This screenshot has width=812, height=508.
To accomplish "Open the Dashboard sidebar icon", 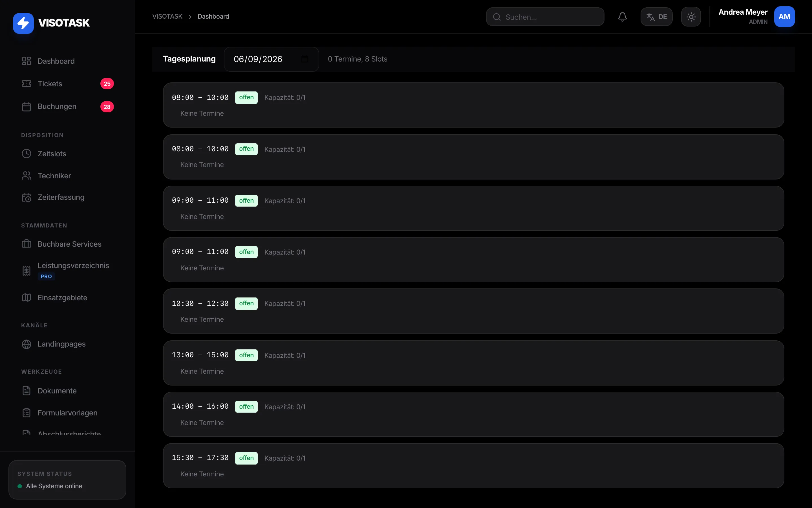I will pos(27,61).
